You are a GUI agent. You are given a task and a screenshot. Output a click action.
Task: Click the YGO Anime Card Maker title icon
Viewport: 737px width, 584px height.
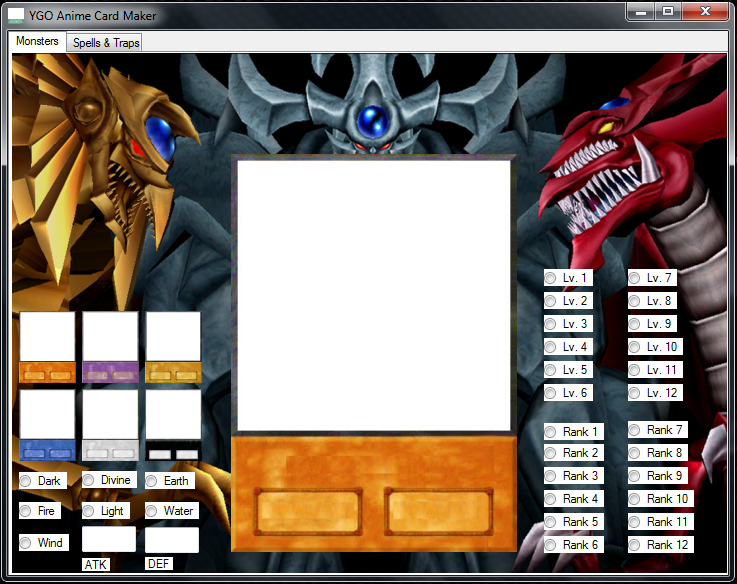[16, 16]
